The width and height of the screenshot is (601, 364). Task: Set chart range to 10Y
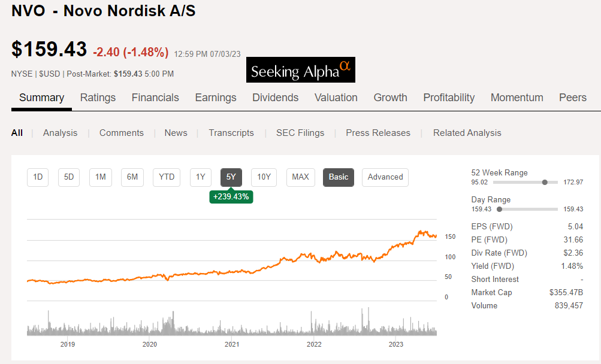[264, 177]
